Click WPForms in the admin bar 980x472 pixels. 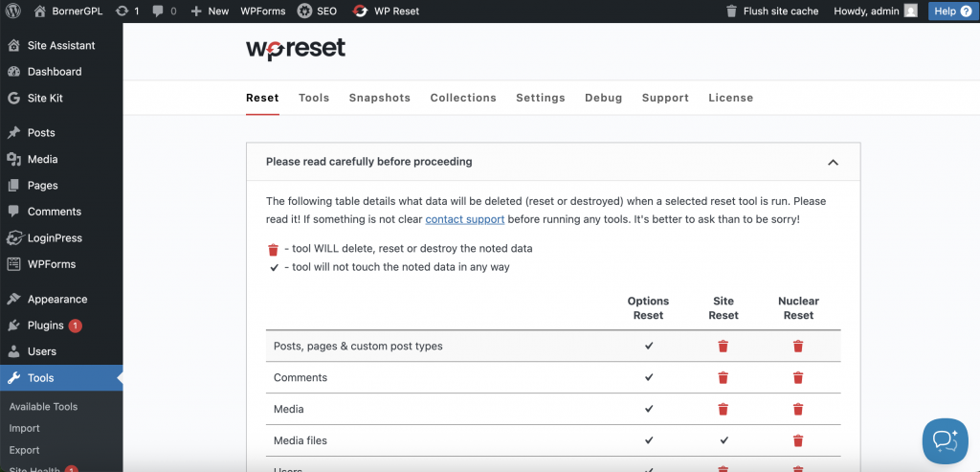coord(263,11)
